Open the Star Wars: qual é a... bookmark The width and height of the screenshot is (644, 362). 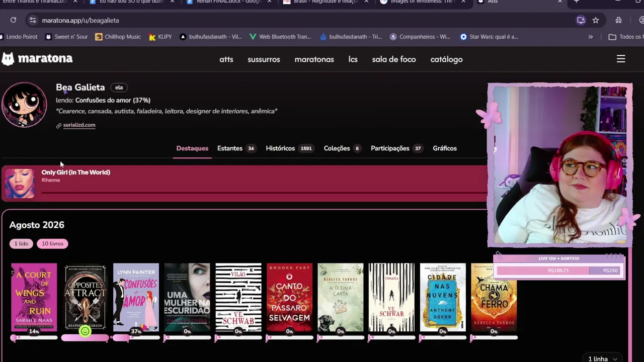(489, 37)
